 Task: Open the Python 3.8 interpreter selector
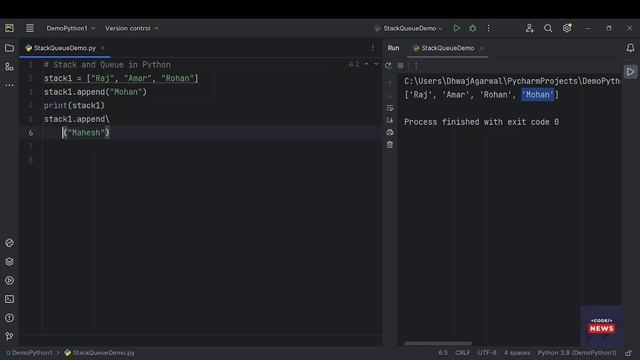577,353
